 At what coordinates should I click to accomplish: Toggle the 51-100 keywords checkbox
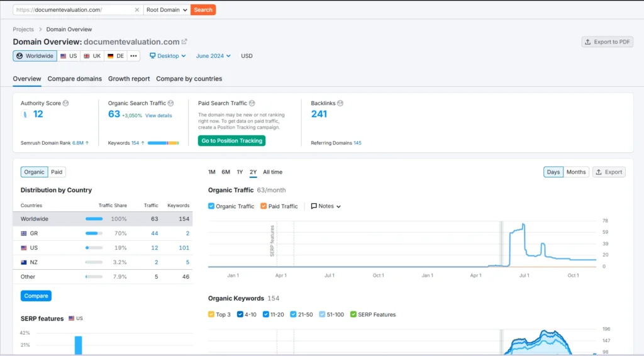322,314
